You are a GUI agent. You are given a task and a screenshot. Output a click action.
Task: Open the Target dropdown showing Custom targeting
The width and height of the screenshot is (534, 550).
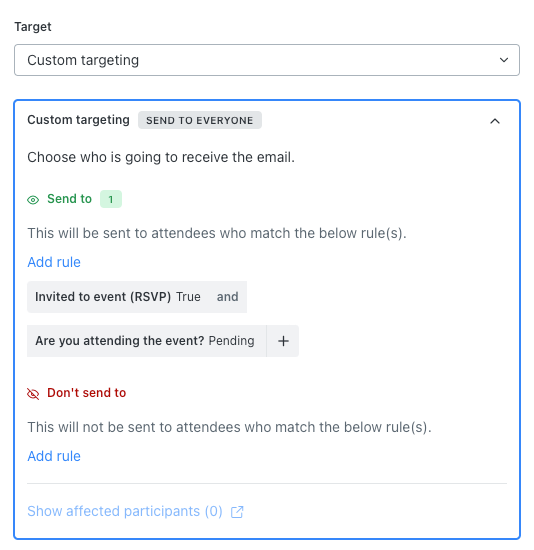tap(267, 60)
